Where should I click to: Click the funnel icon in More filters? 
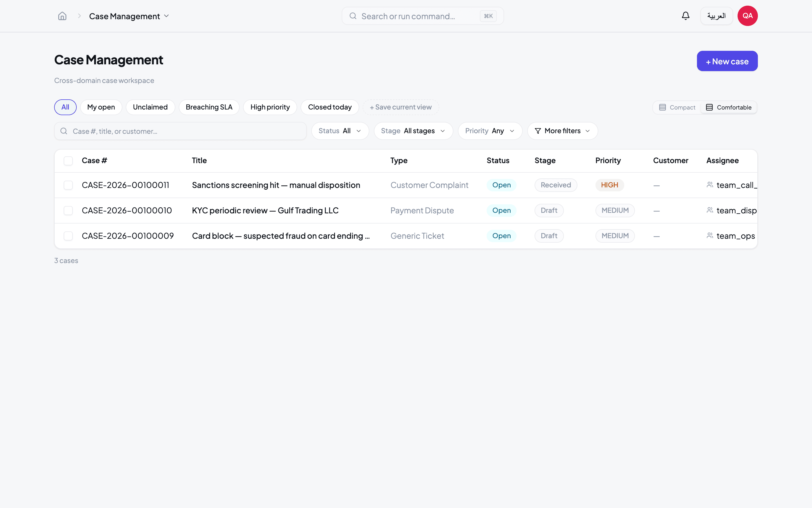[538, 131]
